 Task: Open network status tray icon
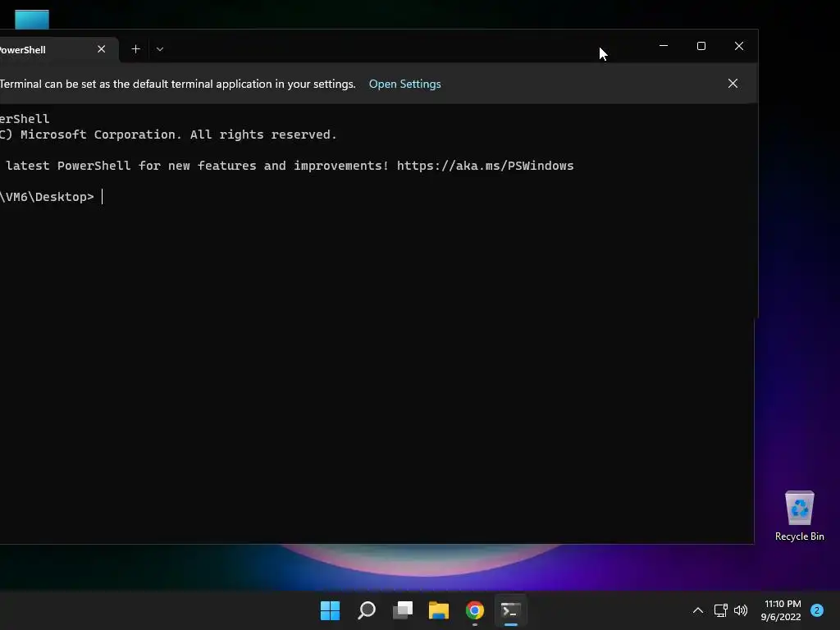tap(720, 610)
